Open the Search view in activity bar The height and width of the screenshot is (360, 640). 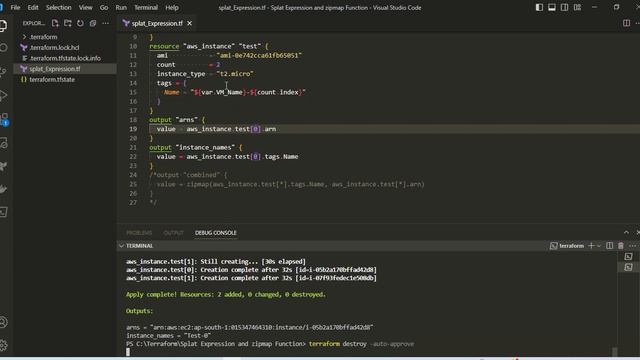coord(3,48)
